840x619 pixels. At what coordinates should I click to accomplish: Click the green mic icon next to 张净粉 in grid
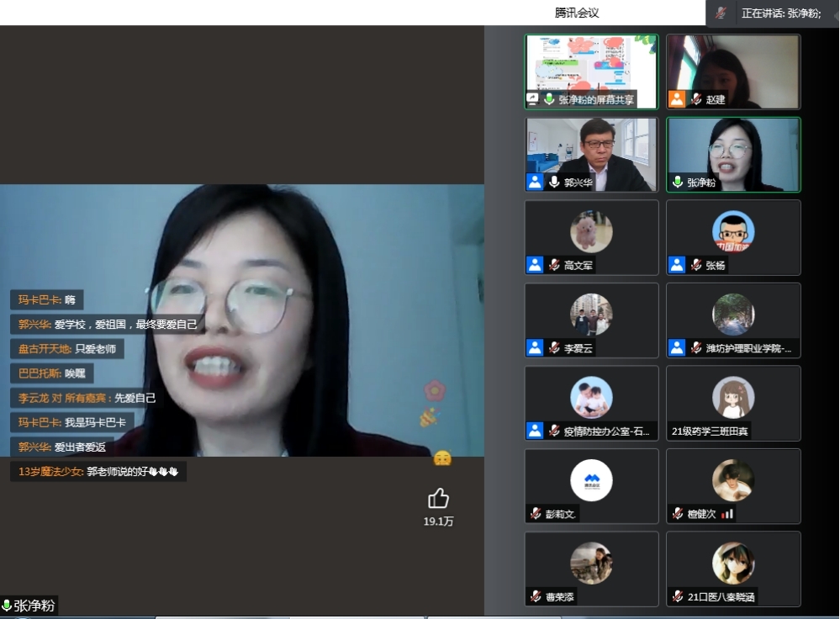click(678, 183)
